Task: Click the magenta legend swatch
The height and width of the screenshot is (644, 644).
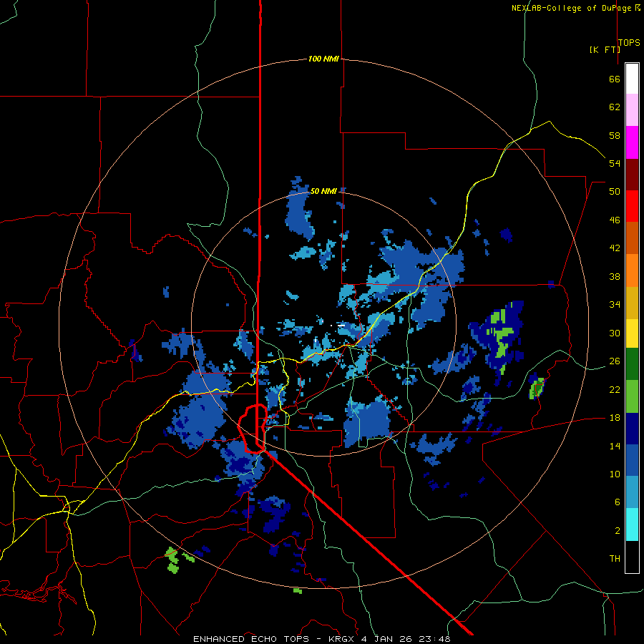Action: 632,142
